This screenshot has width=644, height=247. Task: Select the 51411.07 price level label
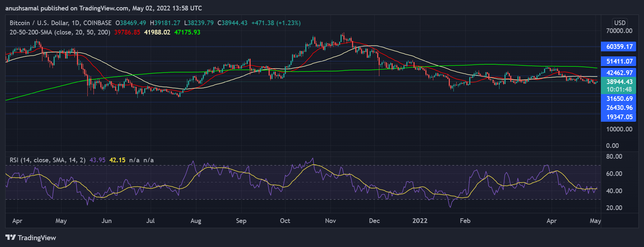click(619, 61)
